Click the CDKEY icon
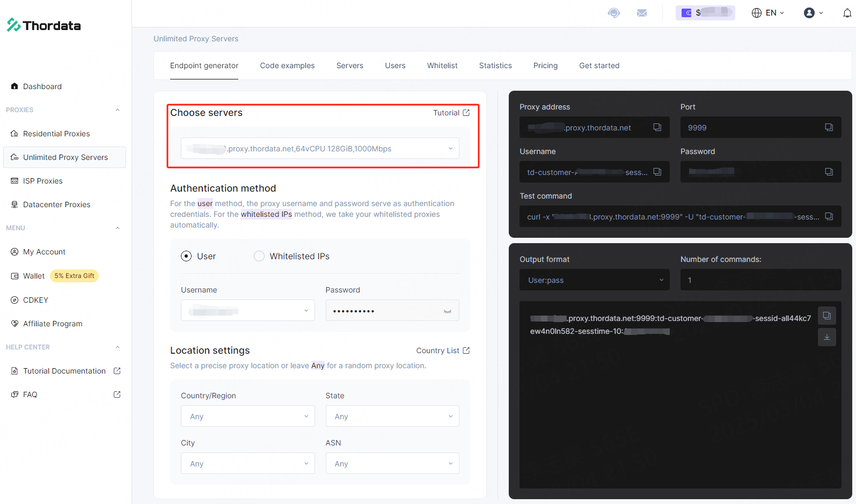856x504 pixels. (14, 300)
